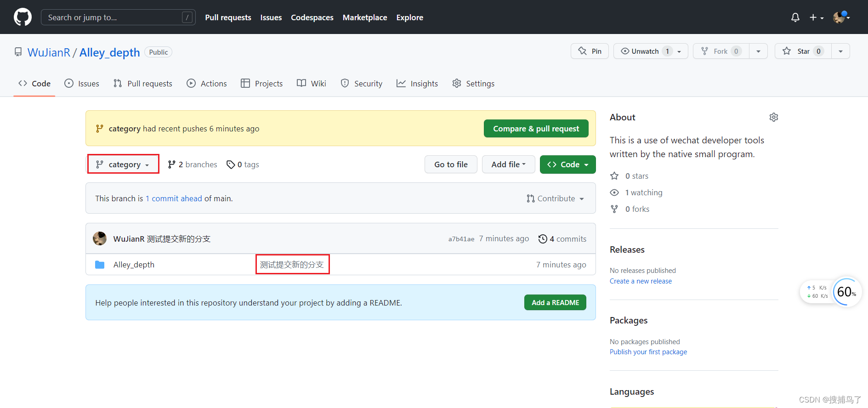Viewport: 868px width, 408px height.
Task: Open the Add file dropdown
Action: [x=509, y=164]
